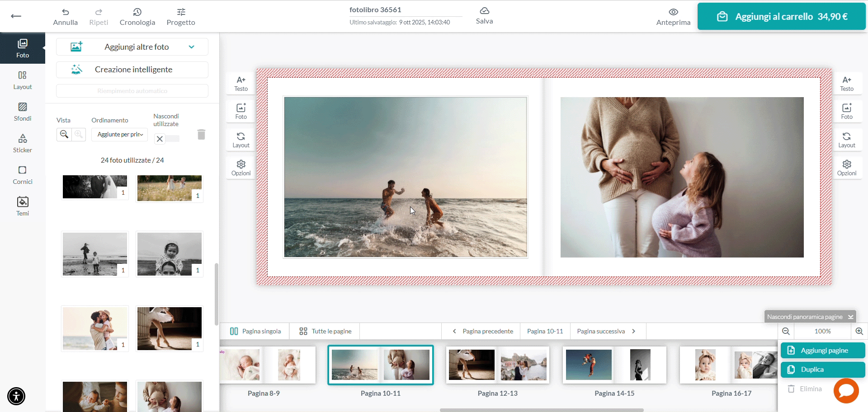Open Progetto settings
This screenshot has height=412, width=868.
[181, 17]
